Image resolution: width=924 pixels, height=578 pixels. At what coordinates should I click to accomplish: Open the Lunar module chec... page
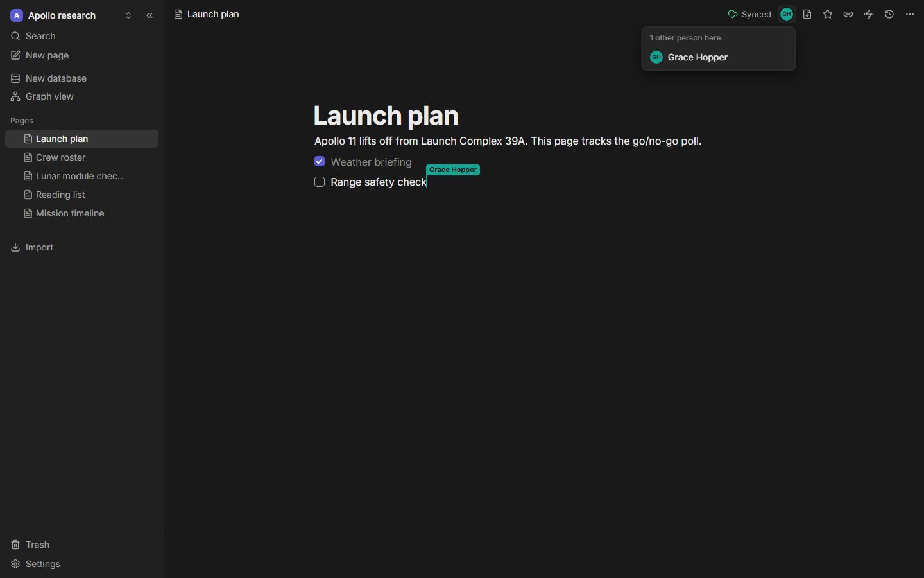point(81,176)
